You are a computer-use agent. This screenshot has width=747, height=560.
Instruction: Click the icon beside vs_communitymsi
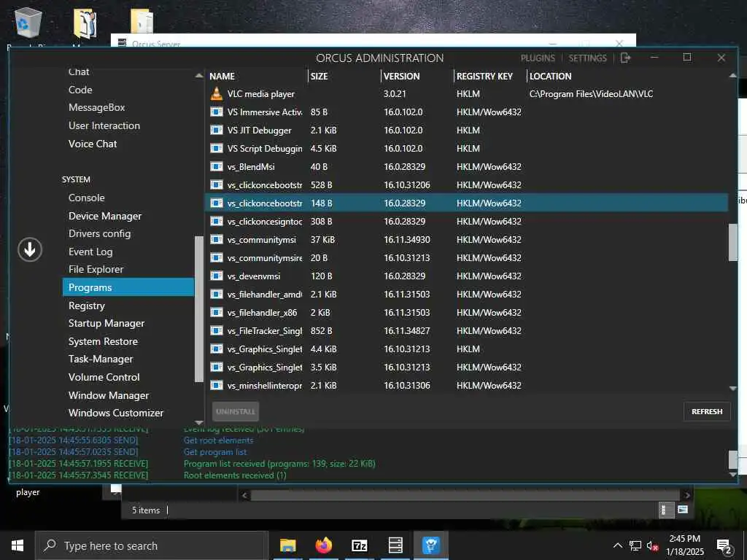click(216, 239)
